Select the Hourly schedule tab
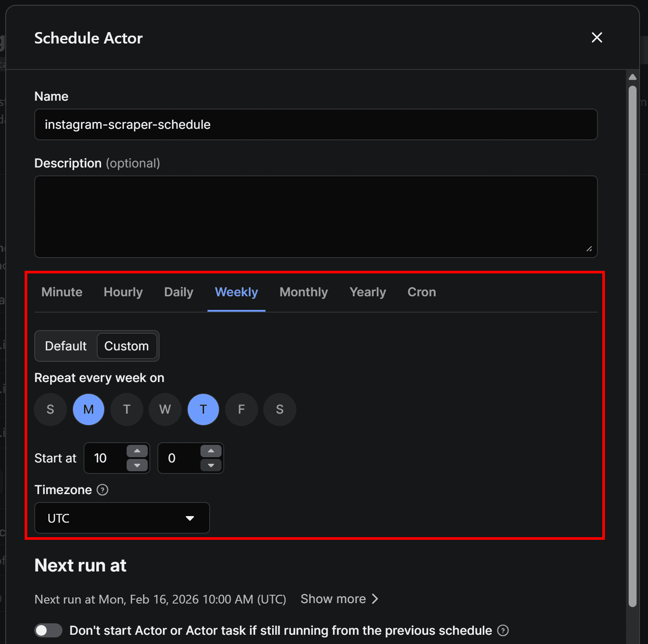The image size is (648, 644). (123, 292)
